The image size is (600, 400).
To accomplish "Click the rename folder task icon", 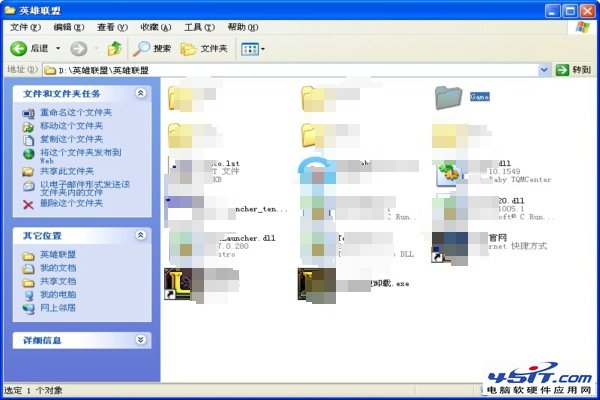I will coord(28,113).
